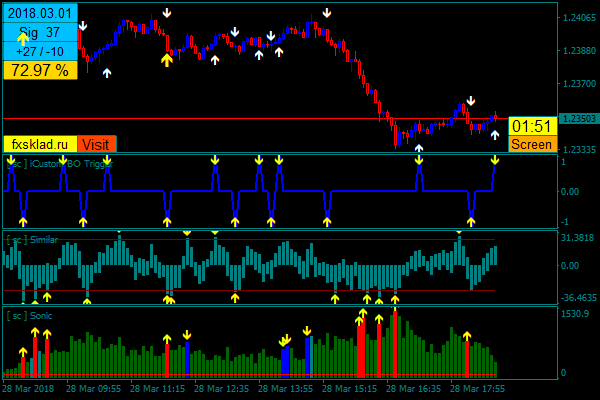This screenshot has height=400, width=600.
Task: Click the 28 Mar 15:15 time axis label
Action: tap(349, 389)
